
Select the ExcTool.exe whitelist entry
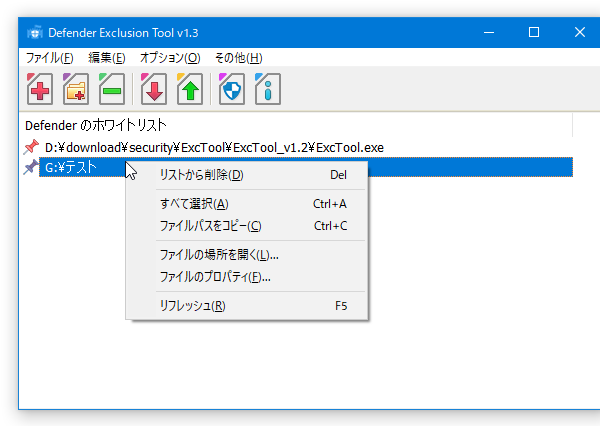click(214, 147)
